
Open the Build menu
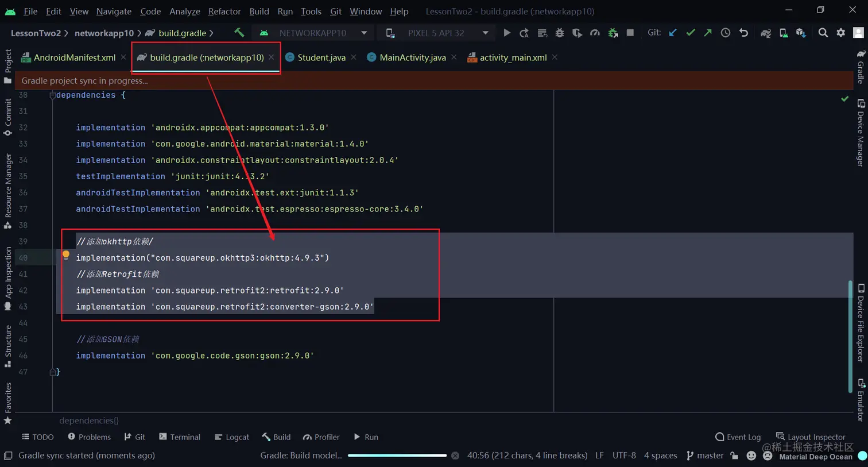[x=259, y=11]
